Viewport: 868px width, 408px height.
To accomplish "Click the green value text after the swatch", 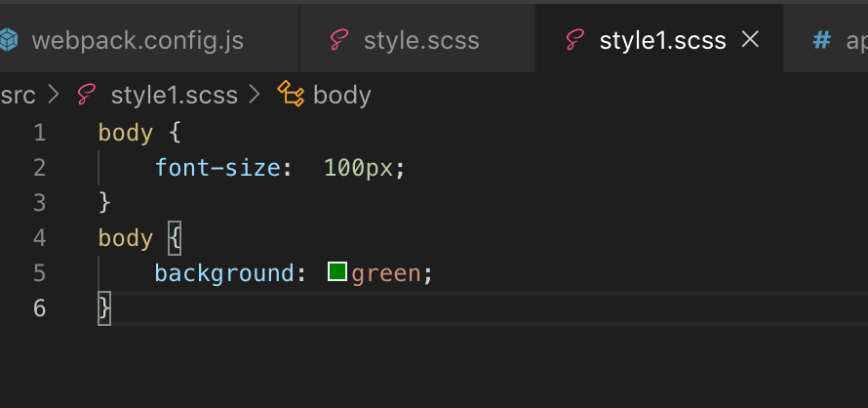I will [x=387, y=273].
